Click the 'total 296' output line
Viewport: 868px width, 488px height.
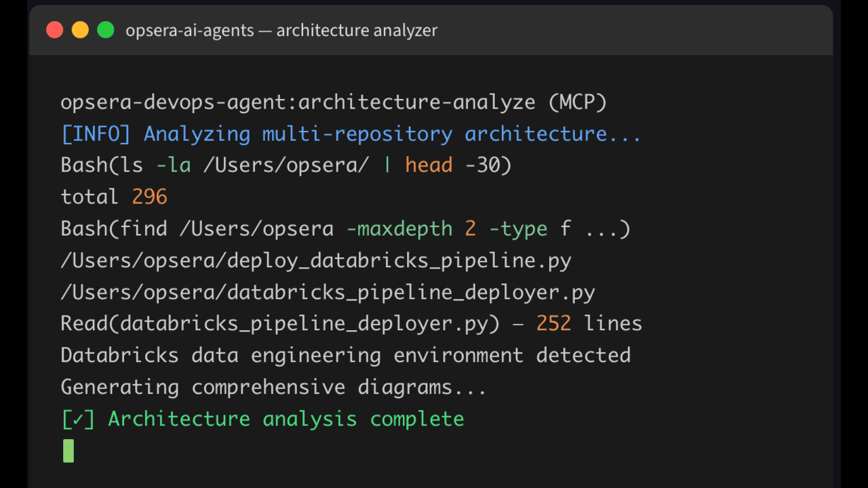pyautogui.click(x=114, y=197)
